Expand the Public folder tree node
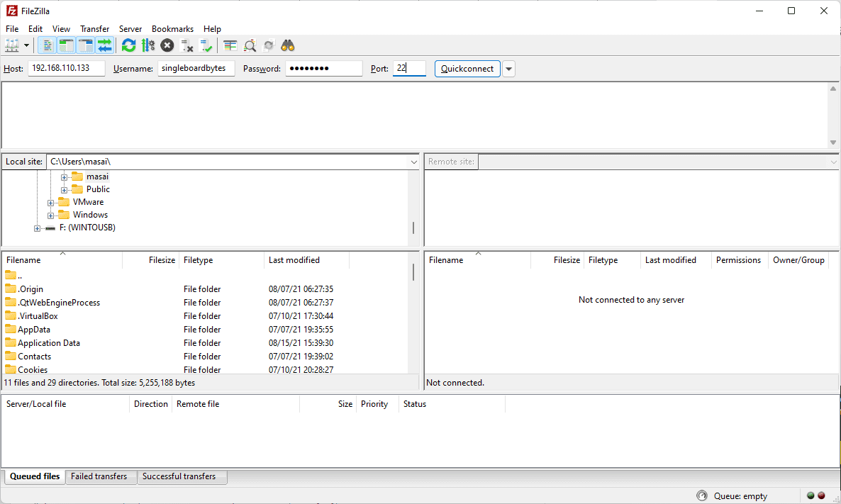The height and width of the screenshot is (504, 841). coord(64,190)
